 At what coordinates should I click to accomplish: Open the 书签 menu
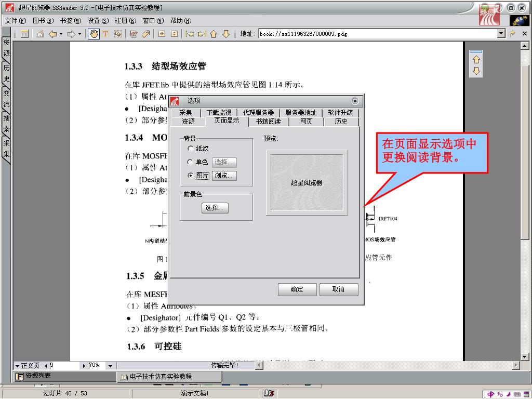click(71, 21)
